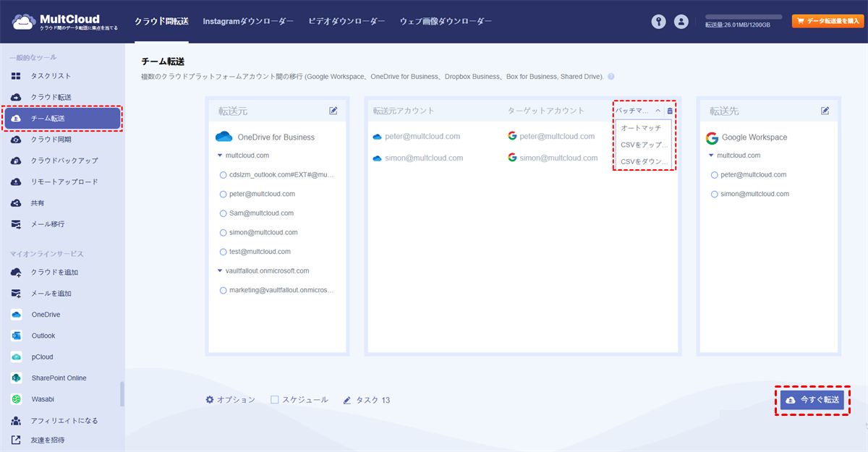The width and height of the screenshot is (868, 452).
Task: Click the メール移行 mail icon
Action: (16, 224)
